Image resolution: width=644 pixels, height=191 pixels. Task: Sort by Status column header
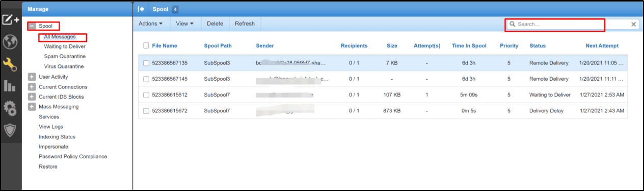click(538, 45)
